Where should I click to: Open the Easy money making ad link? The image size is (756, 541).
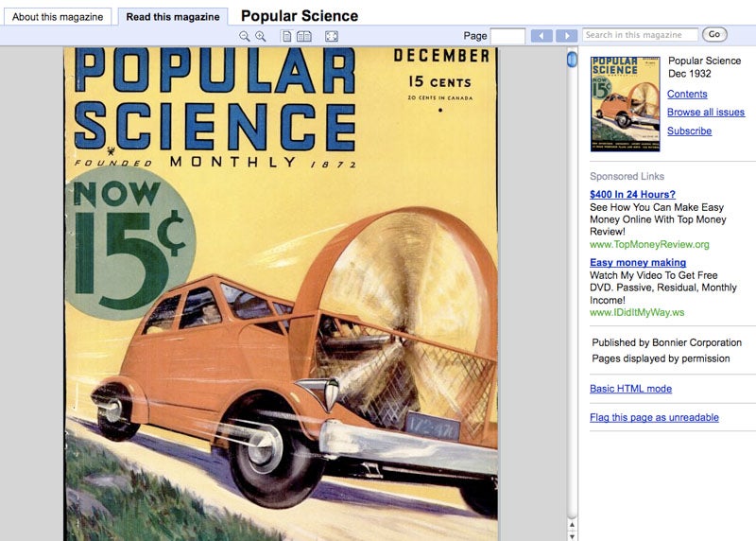638,263
